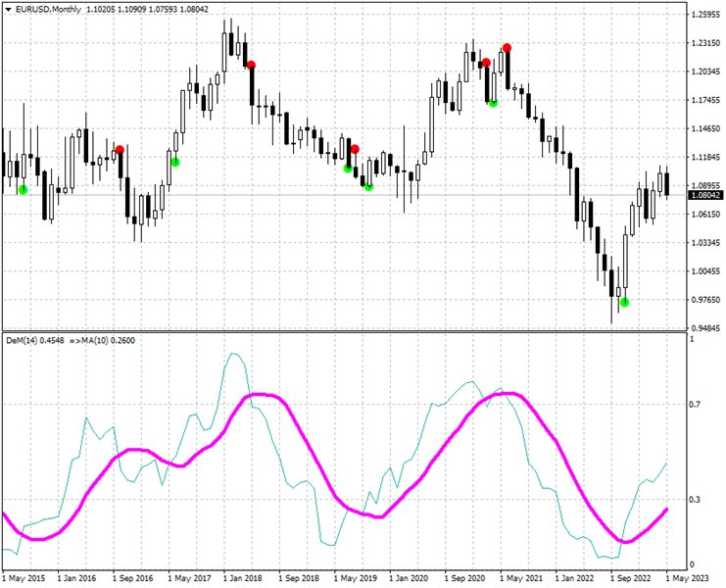Click the 1 Sep 2016 time axis label
The width and height of the screenshot is (726, 588).
coord(133,578)
